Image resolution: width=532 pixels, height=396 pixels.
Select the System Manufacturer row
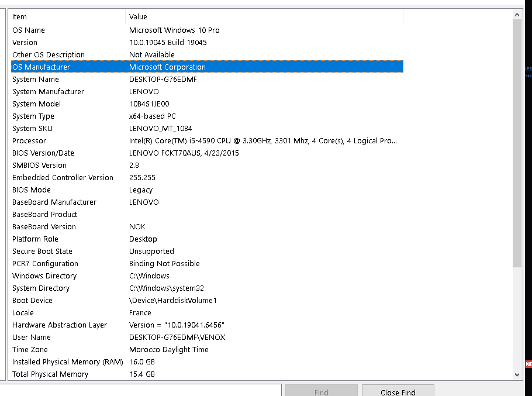click(x=207, y=92)
